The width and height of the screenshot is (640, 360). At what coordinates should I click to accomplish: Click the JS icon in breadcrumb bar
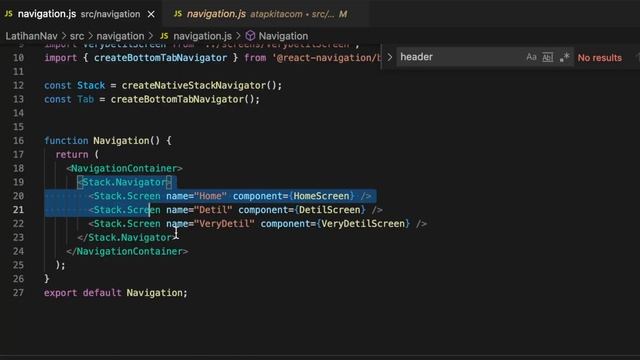164,36
